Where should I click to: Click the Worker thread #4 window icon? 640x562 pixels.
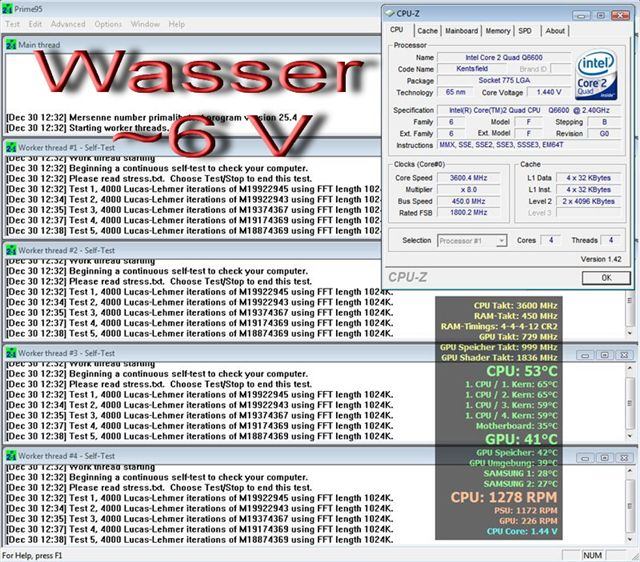click(x=11, y=456)
